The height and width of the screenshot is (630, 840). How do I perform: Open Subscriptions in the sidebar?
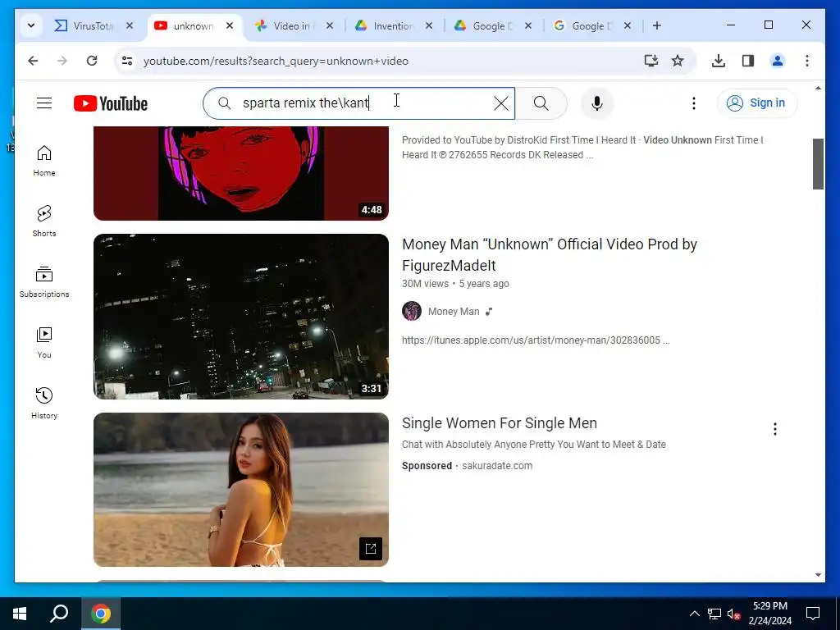point(44,282)
